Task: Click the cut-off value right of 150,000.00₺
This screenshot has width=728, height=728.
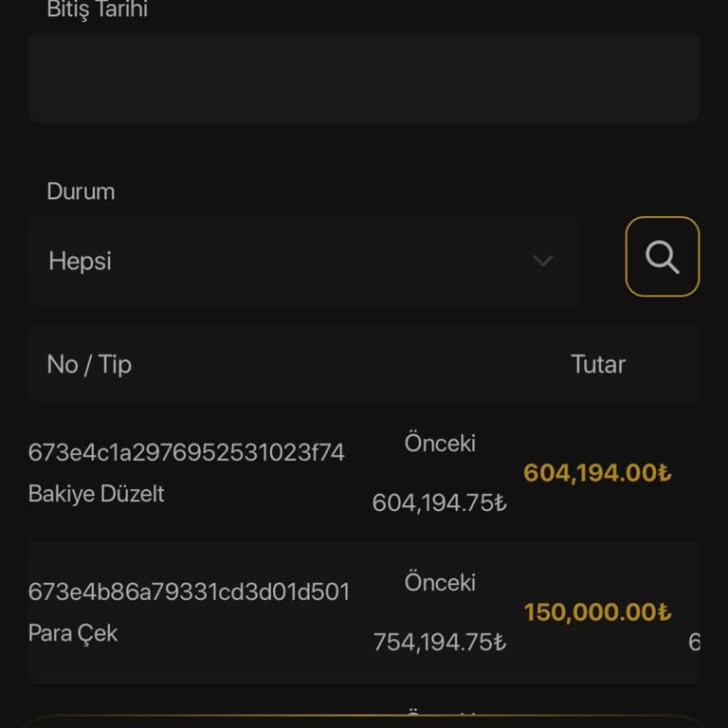Action: 694,643
